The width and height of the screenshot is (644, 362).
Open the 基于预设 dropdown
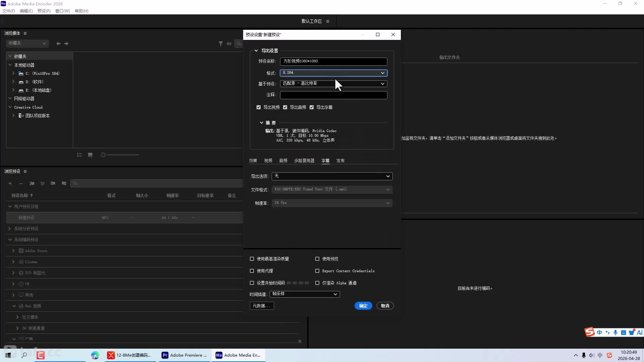tap(334, 83)
